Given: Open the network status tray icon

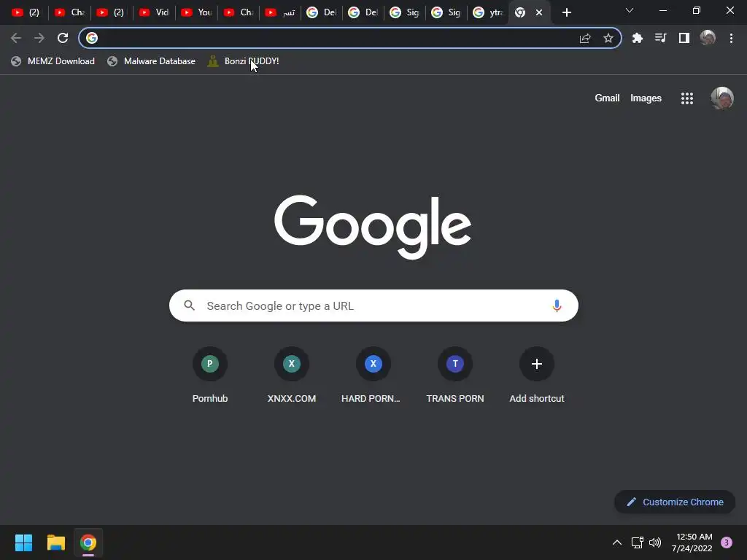Looking at the screenshot, I should pos(637,542).
